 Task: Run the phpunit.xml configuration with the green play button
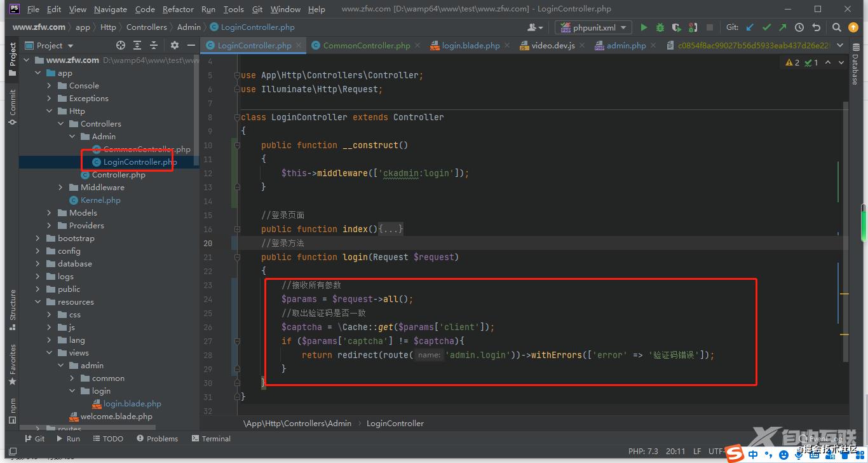coord(644,27)
